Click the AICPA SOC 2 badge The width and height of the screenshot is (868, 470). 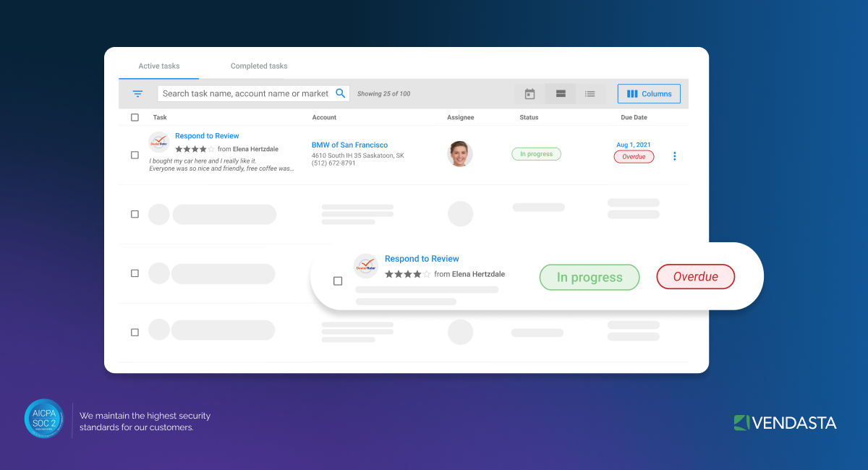(45, 419)
